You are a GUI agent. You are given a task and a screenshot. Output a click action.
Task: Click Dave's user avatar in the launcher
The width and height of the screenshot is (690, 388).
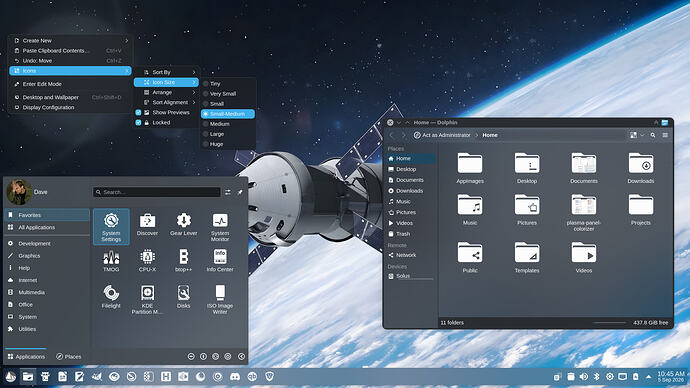19,192
